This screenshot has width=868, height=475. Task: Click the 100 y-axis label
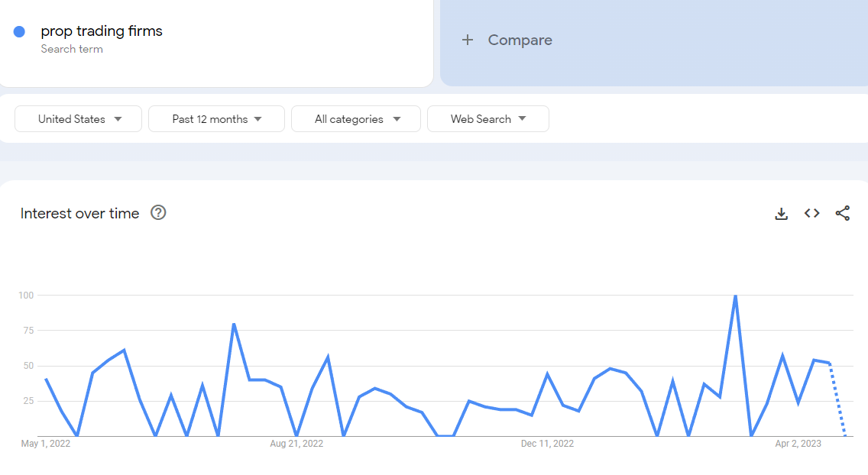pos(26,296)
